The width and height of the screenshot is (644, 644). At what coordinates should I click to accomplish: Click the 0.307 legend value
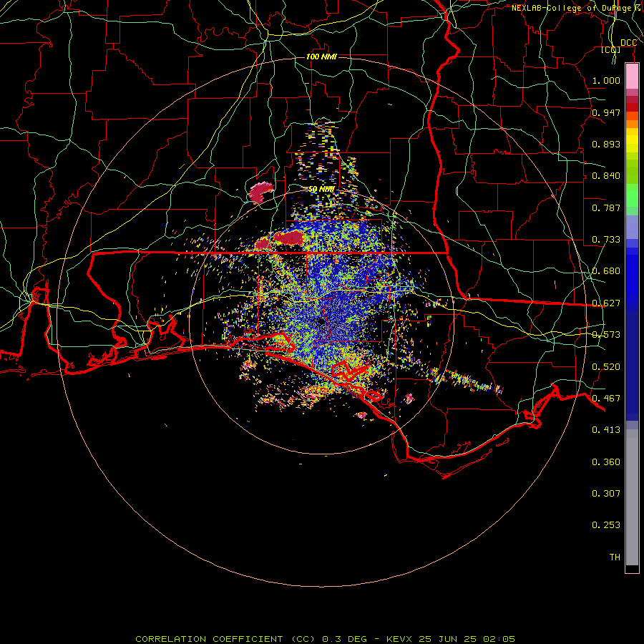[606, 494]
